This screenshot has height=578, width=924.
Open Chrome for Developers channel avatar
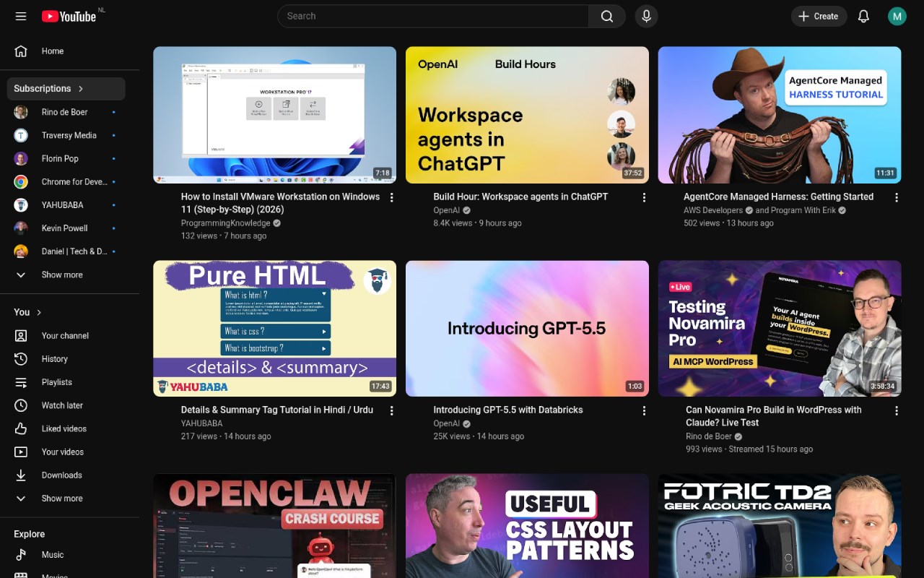(x=21, y=182)
